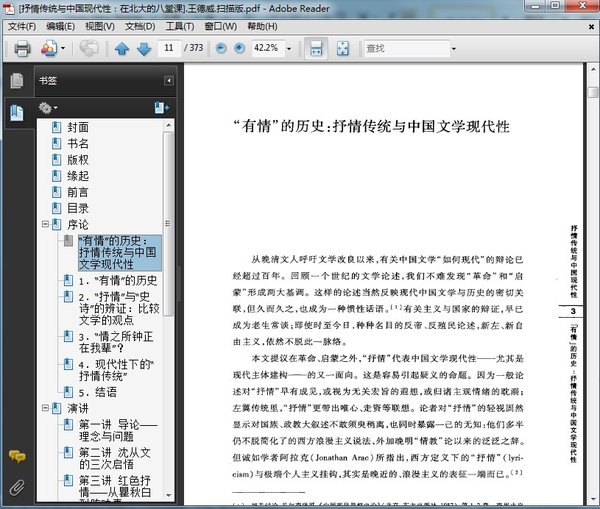Toggle the Bookmarks panel icon

click(16, 113)
